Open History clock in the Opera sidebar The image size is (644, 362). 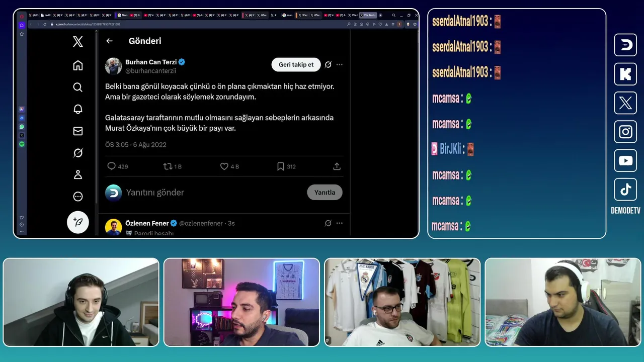[x=22, y=224]
